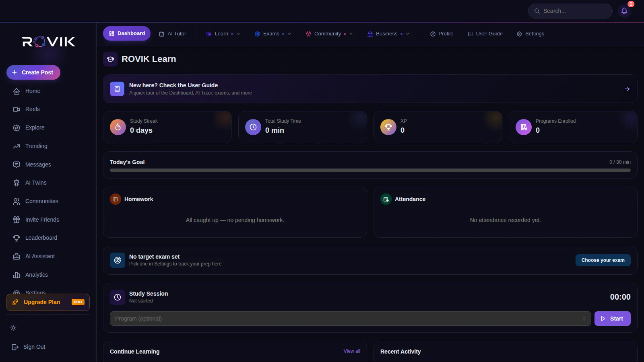The image size is (644, 362).
Task: Click the Search input field
Action: (x=570, y=11)
